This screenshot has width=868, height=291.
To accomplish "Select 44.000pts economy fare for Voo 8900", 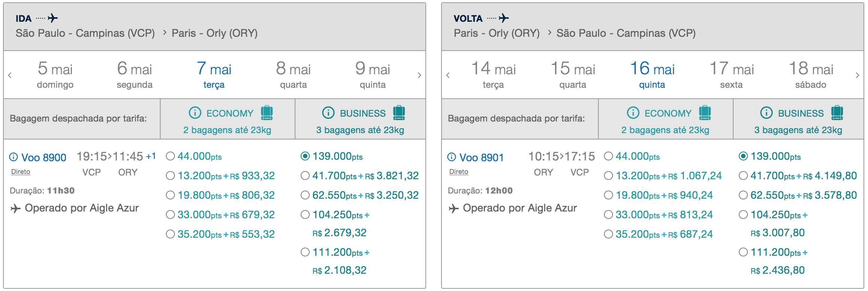I will point(170,156).
